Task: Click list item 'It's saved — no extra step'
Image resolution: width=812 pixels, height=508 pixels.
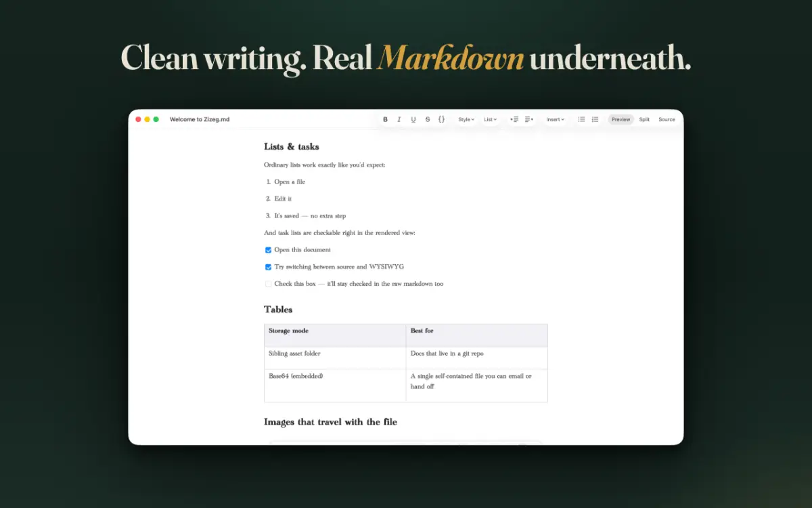Action: click(310, 215)
